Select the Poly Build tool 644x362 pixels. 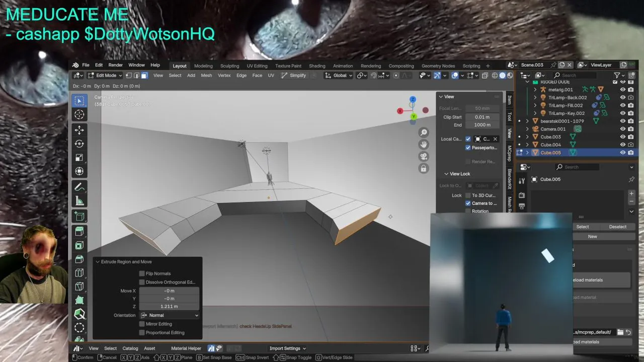[x=79, y=300]
